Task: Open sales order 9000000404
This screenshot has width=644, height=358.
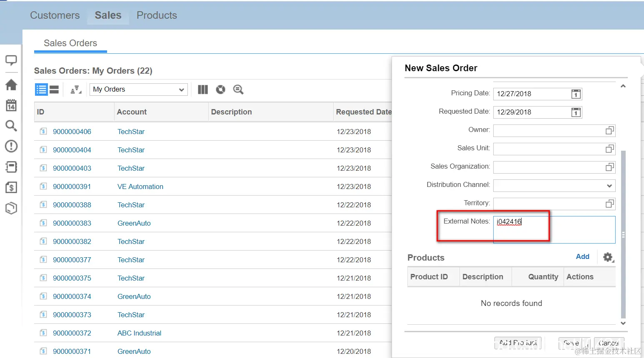Action: click(x=72, y=150)
